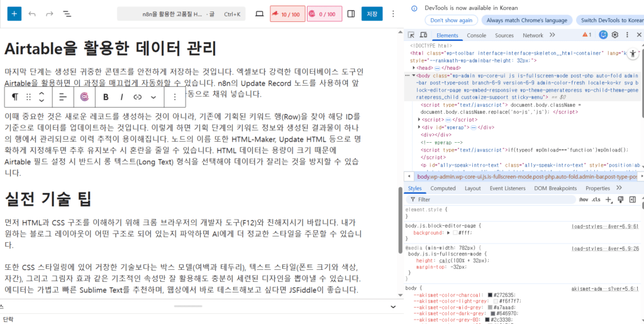Toggle device toolbar in DevTools
This screenshot has width=644, height=324.
tap(425, 35)
